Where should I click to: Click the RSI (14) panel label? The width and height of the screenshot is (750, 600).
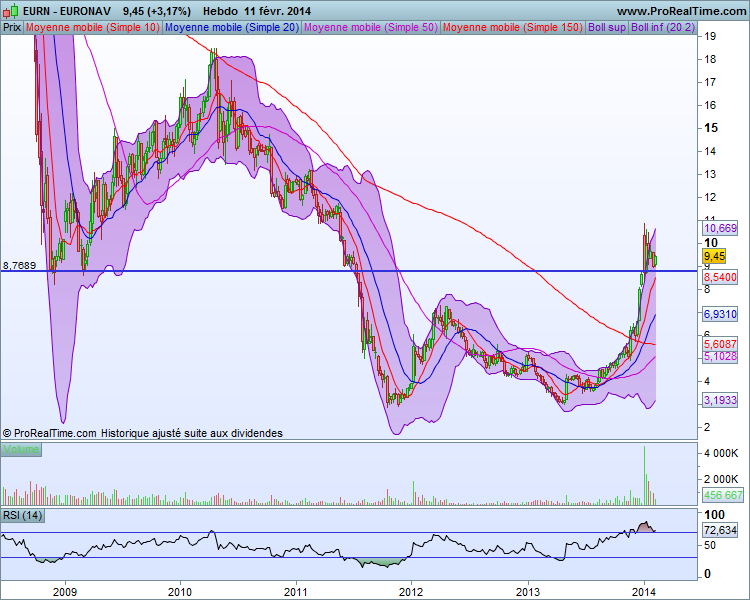[x=22, y=515]
